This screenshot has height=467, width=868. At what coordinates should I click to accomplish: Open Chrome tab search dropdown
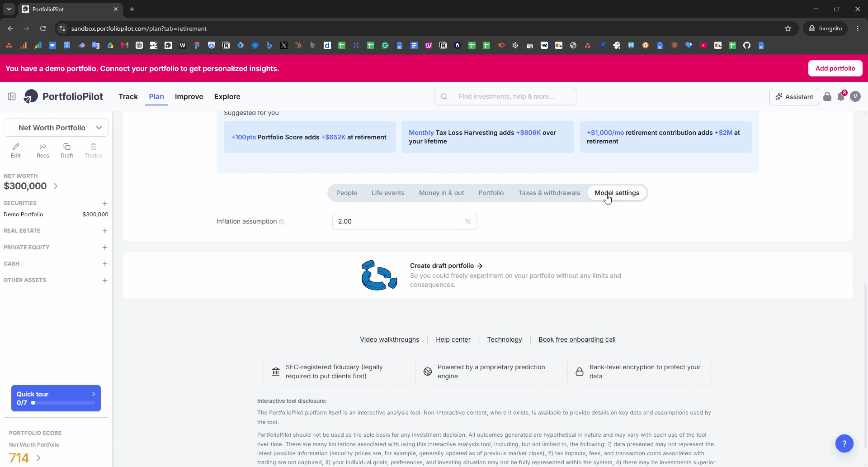9,9
